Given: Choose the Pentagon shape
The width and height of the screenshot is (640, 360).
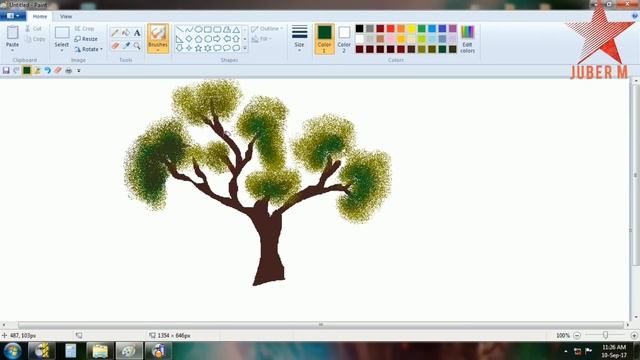Looking at the screenshot, I should tap(198, 39).
